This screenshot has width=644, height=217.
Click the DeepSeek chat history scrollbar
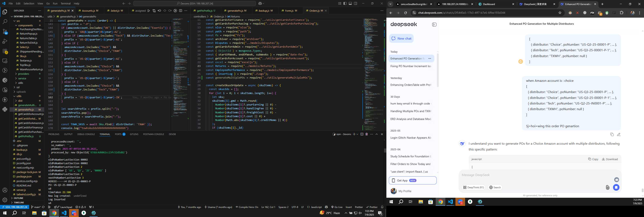438,70
